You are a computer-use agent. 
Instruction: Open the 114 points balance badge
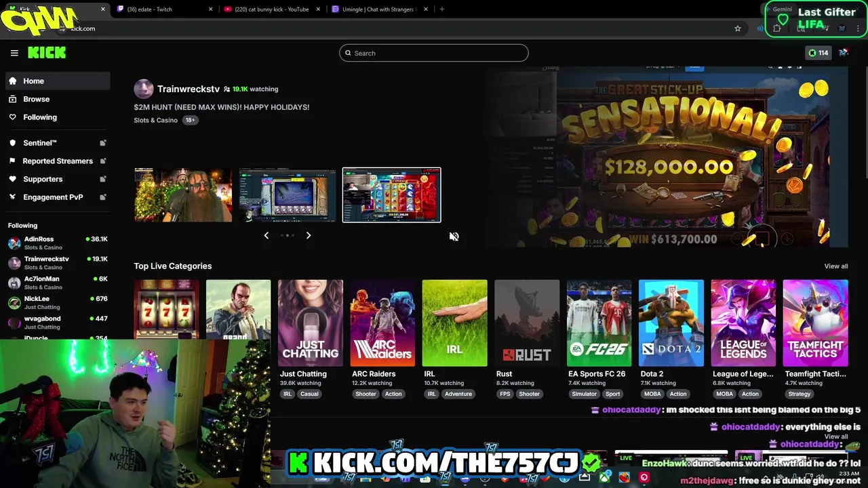[x=818, y=53]
